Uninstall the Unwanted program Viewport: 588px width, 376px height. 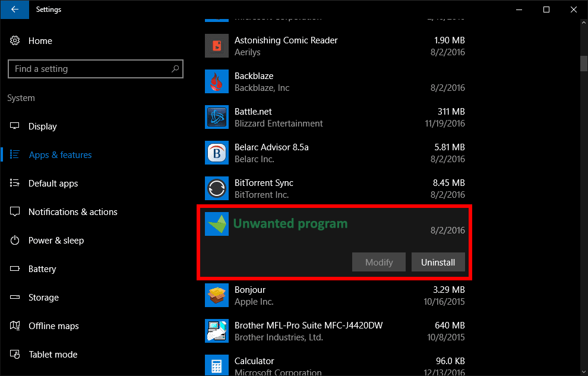coord(438,262)
